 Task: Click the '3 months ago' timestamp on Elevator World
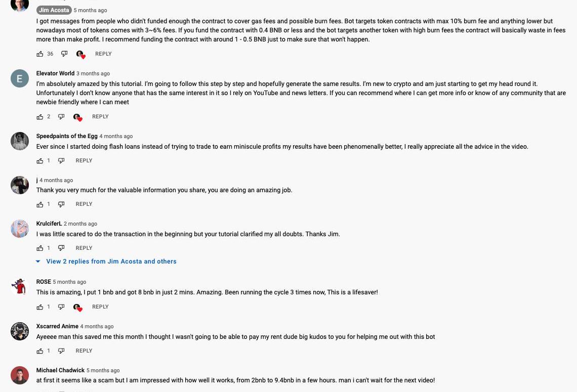pyautogui.click(x=93, y=74)
